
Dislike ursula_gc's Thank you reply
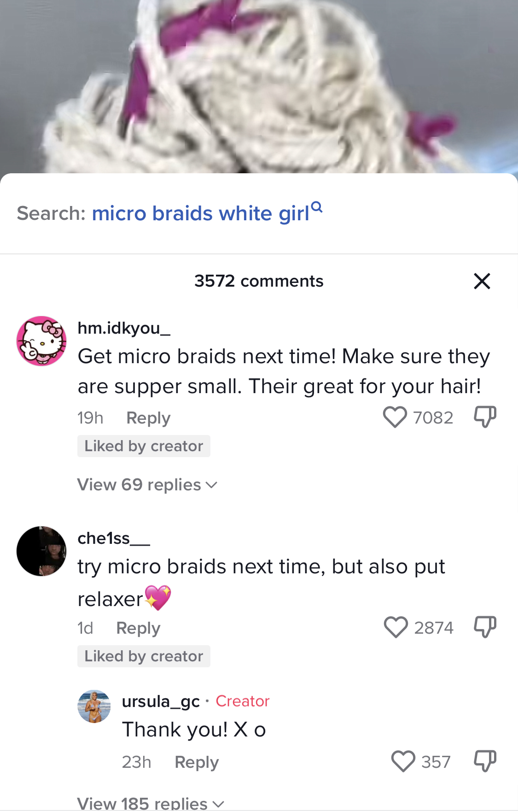click(485, 761)
